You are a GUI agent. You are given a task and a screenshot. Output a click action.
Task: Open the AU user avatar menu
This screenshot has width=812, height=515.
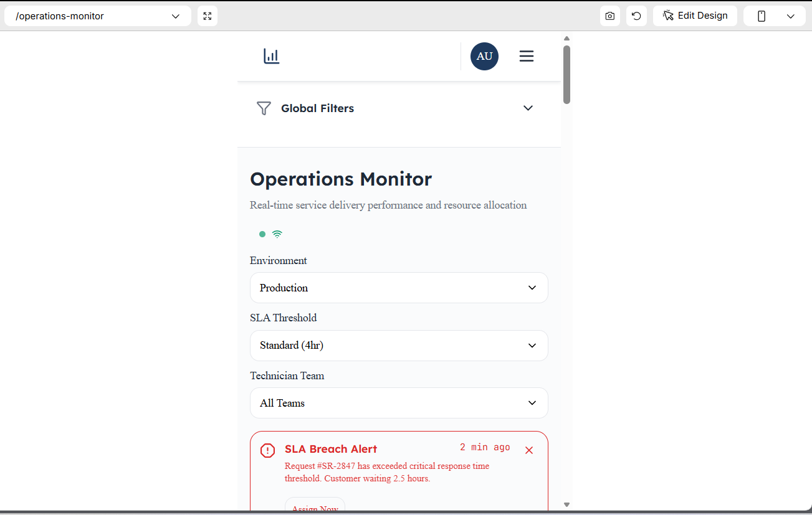pos(484,56)
